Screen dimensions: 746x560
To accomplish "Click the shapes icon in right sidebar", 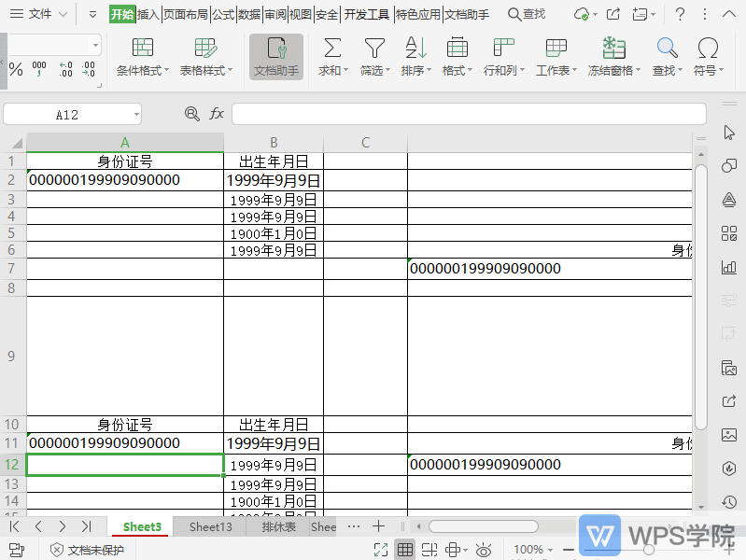I will (x=729, y=166).
